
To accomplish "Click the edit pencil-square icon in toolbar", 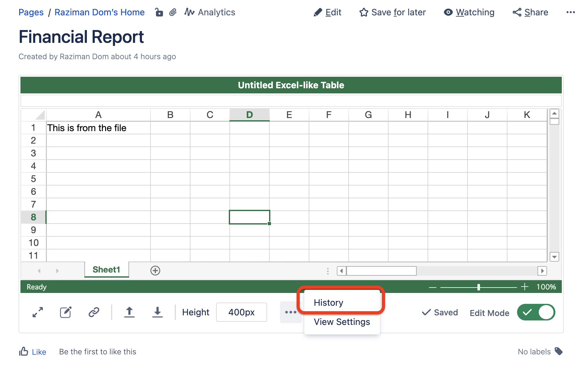I will (x=66, y=312).
